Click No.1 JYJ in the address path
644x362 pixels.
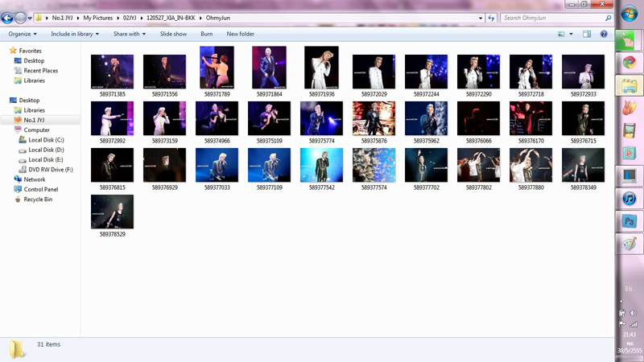(63, 18)
